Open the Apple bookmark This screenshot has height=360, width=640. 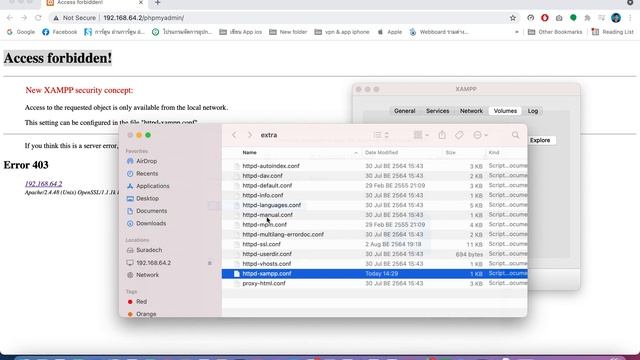click(390, 32)
